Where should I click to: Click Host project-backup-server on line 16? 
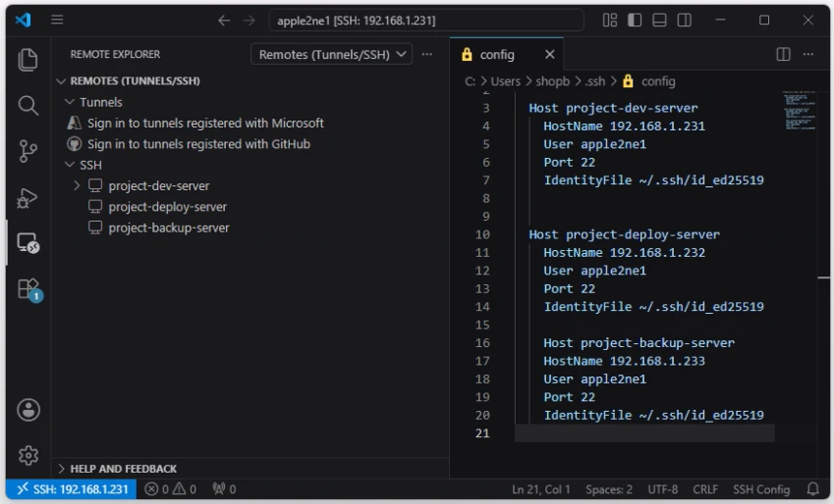639,343
